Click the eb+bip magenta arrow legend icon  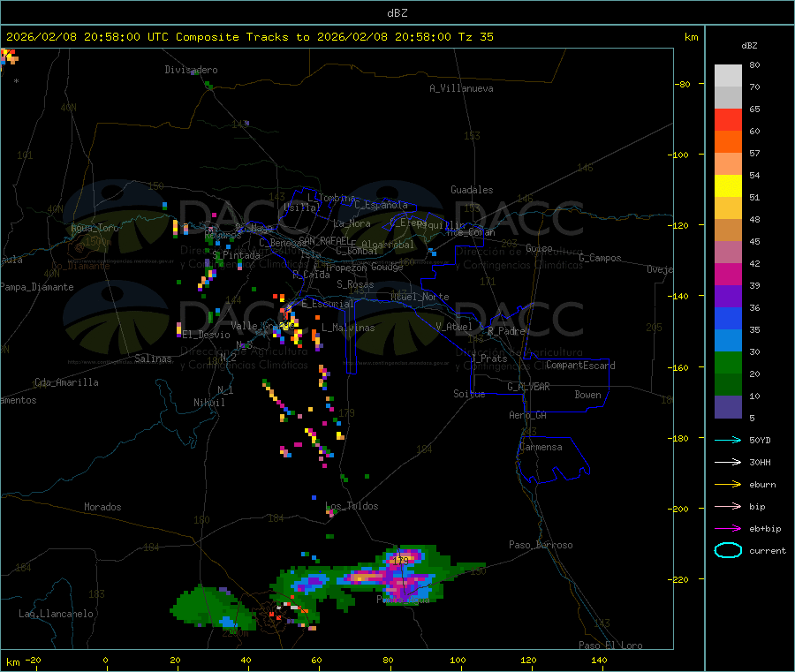click(x=728, y=529)
